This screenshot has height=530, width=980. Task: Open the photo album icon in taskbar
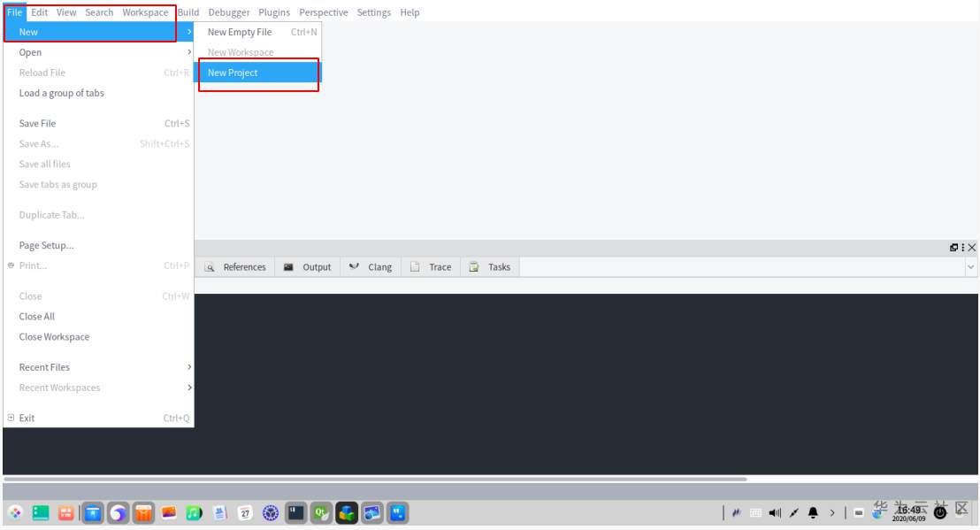pos(169,513)
